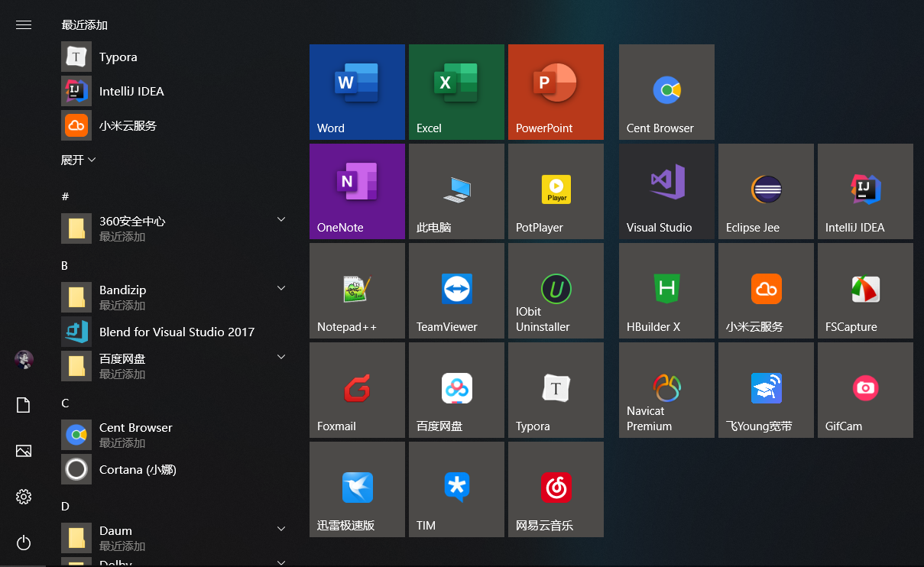Screen dimensions: 924x567
Task: Open Settings gear in sidebar
Action: point(24,497)
